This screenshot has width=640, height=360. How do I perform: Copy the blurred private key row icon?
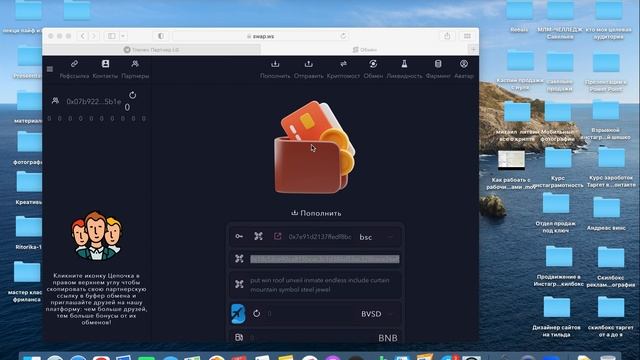coord(239,259)
